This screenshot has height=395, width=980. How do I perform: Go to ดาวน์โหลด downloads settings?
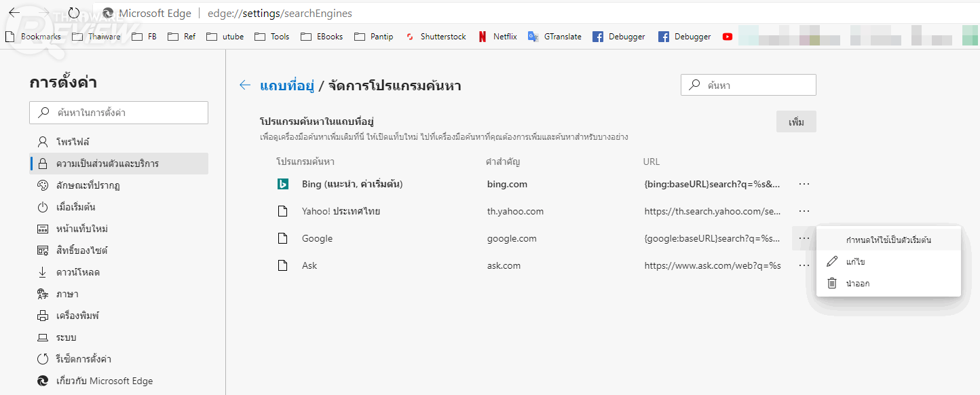coord(78,272)
